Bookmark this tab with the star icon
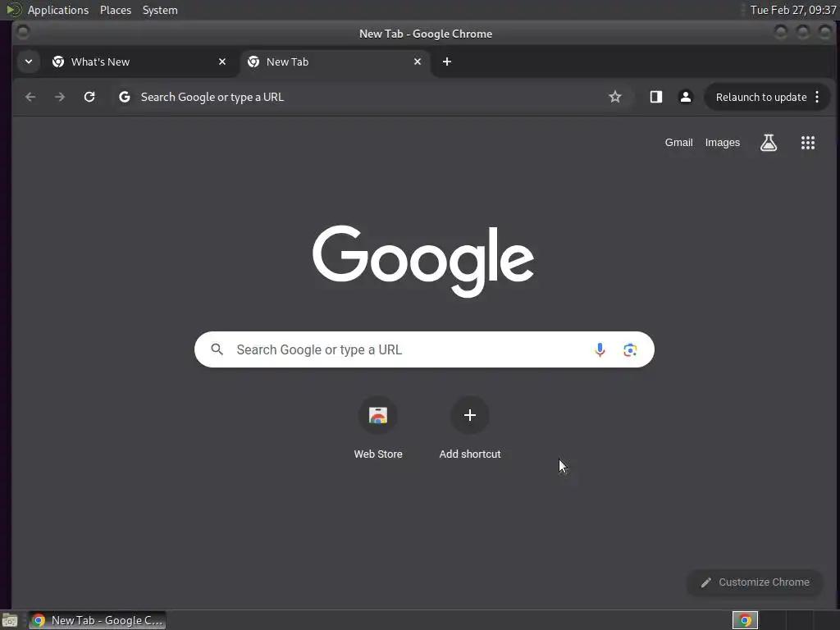 coord(615,97)
